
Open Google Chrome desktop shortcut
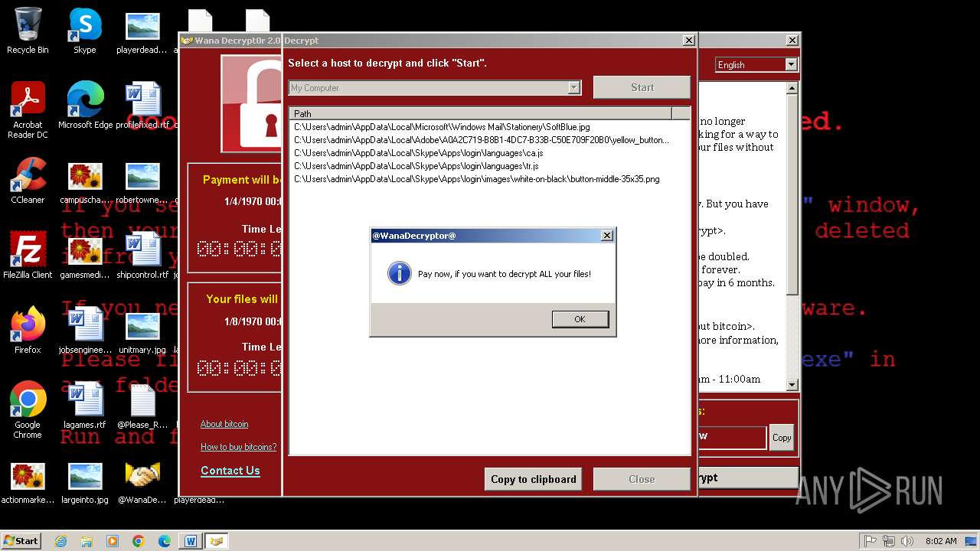(28, 410)
